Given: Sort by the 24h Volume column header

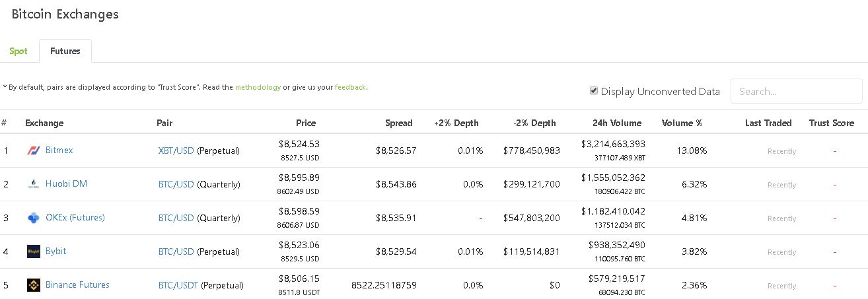Looking at the screenshot, I should pos(617,123).
